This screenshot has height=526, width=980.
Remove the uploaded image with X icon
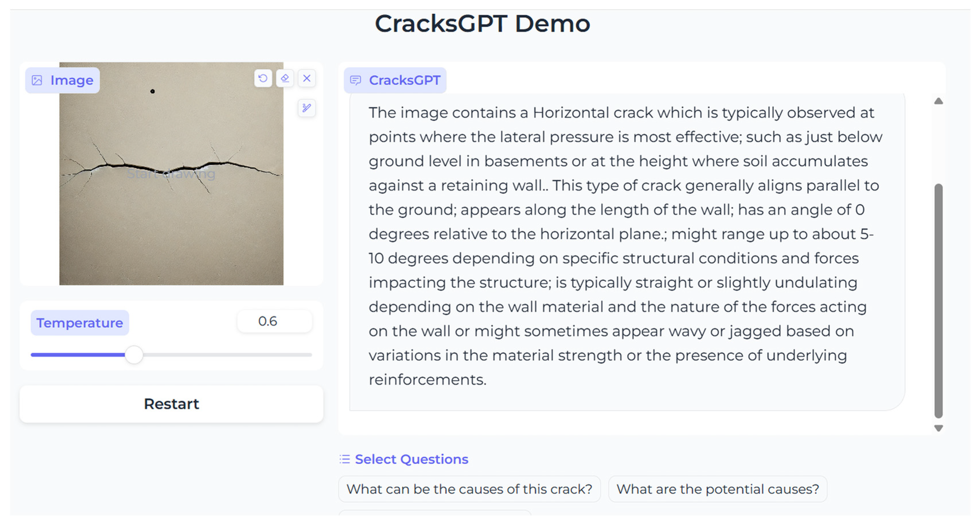point(307,78)
